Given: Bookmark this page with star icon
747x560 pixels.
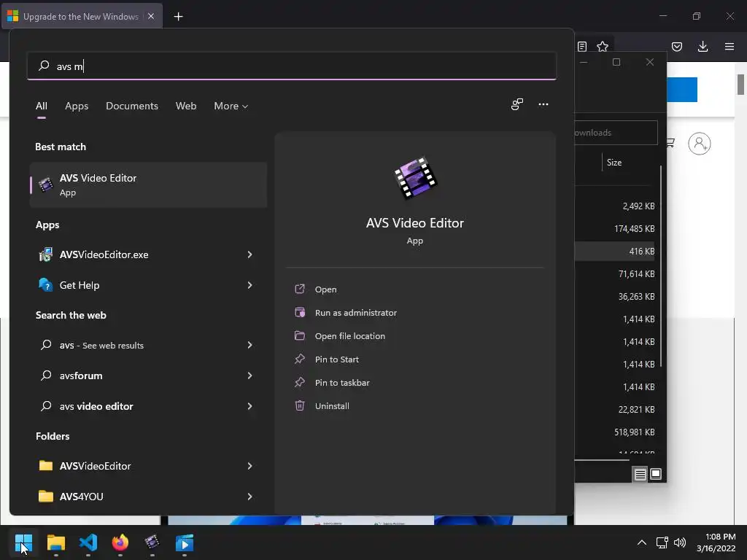Looking at the screenshot, I should [x=603, y=46].
